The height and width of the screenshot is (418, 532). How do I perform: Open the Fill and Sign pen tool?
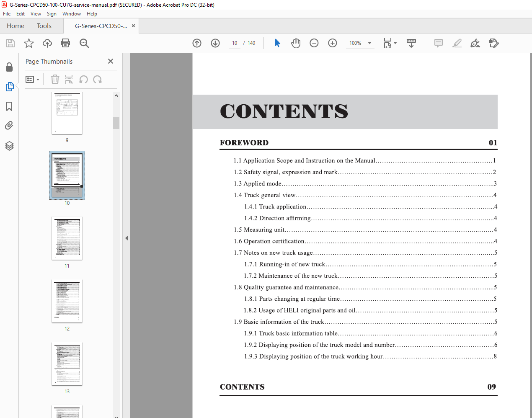point(475,43)
